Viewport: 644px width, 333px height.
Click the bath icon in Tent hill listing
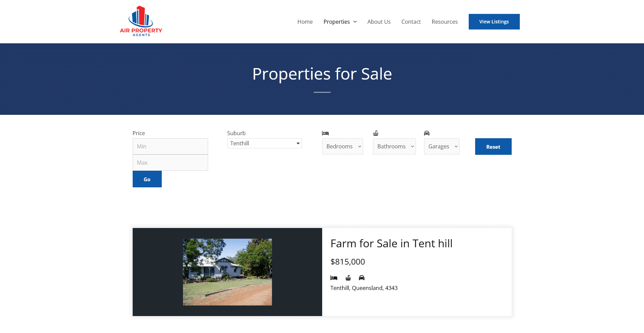[x=348, y=278]
